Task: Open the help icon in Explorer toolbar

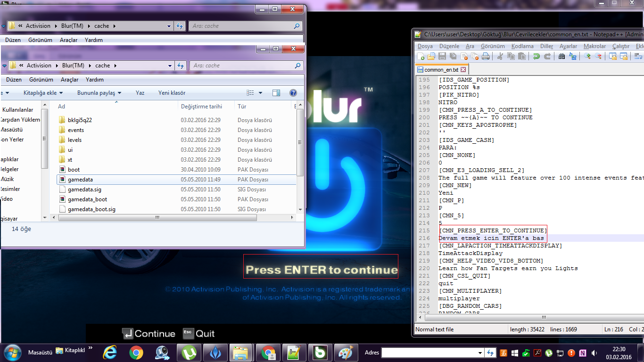Action: 293,93
